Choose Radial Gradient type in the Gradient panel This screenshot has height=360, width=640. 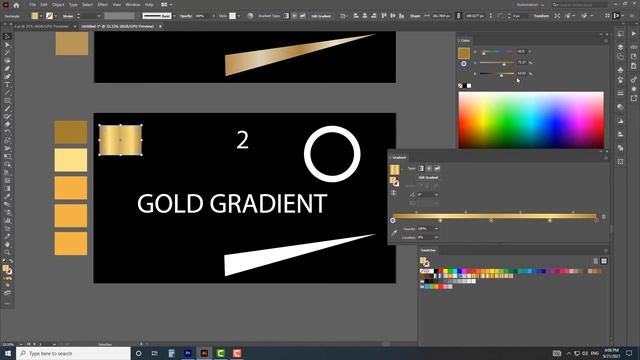point(429,168)
